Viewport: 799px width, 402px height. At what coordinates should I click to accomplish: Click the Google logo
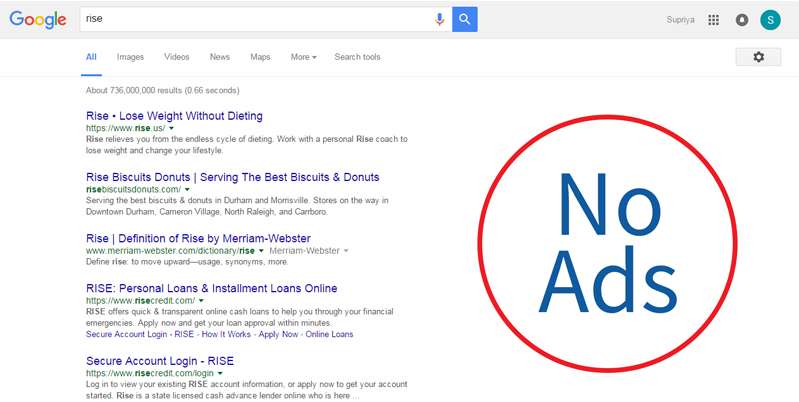point(38,19)
